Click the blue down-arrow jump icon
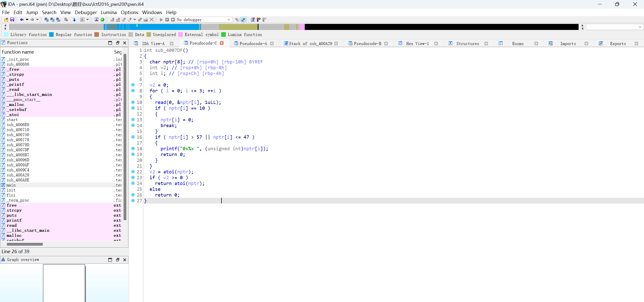 point(74,20)
